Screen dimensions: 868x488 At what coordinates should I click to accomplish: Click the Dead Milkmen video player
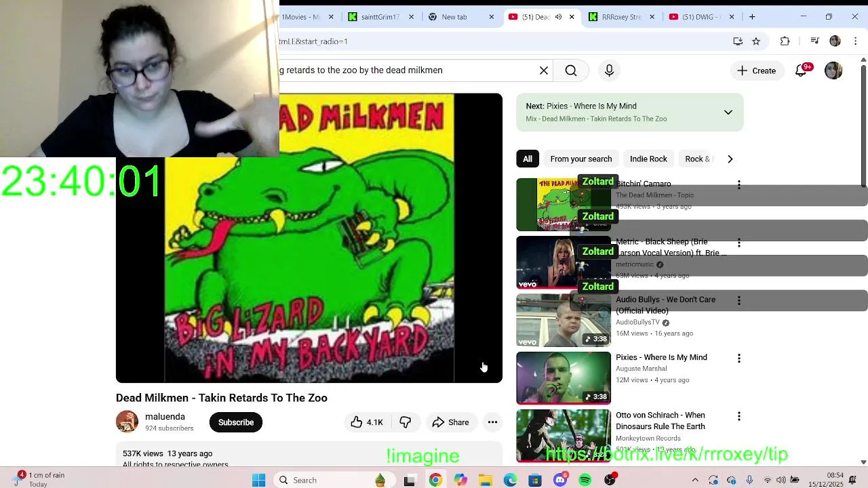309,238
